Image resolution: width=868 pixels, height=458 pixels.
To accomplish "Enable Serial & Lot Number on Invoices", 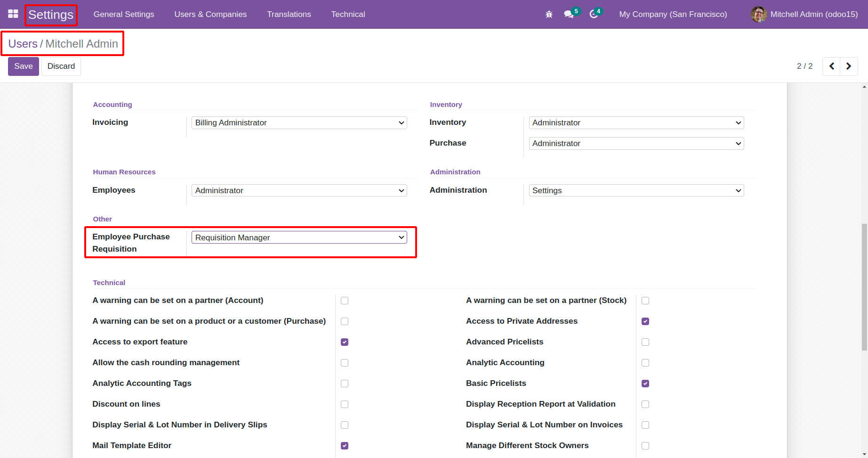I will coord(645,425).
